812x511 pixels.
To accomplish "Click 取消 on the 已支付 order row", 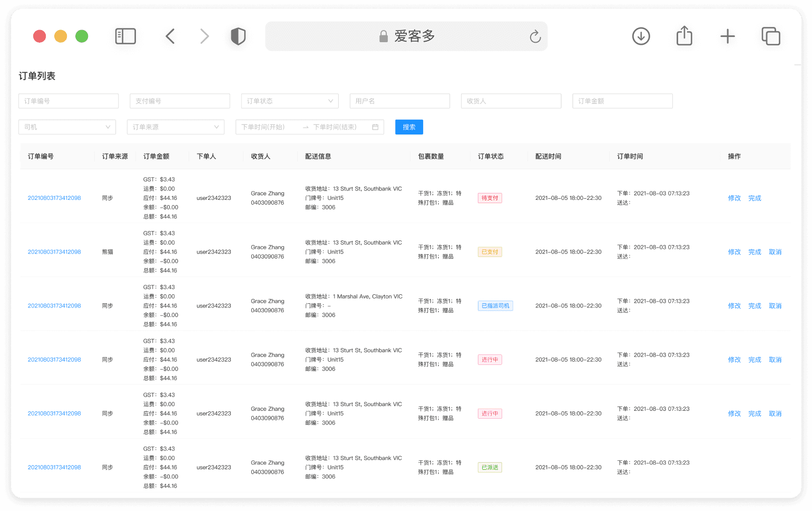I will pos(775,252).
